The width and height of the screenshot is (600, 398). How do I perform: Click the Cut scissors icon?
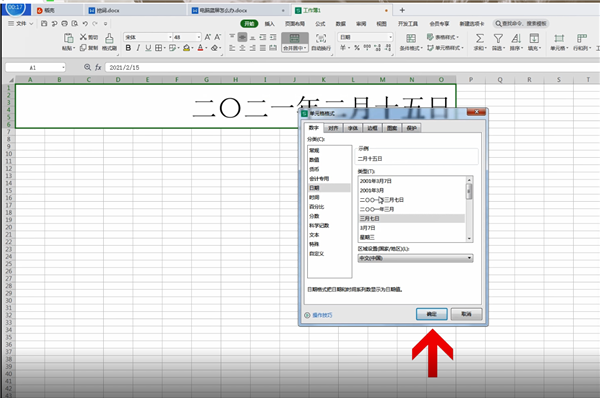[x=83, y=37]
